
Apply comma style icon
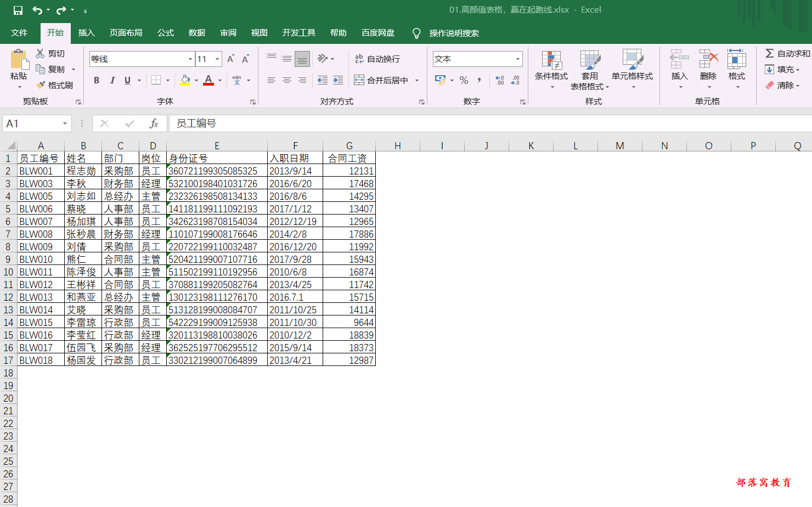tap(480, 80)
